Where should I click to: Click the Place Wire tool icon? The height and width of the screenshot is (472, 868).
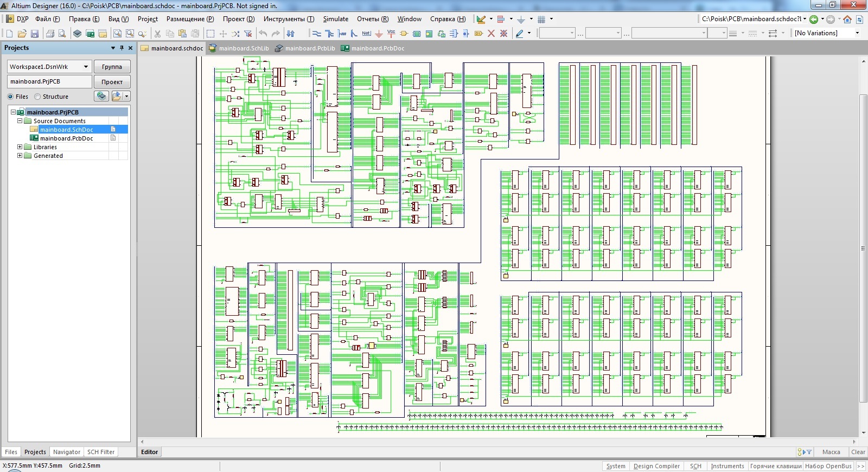(x=317, y=34)
